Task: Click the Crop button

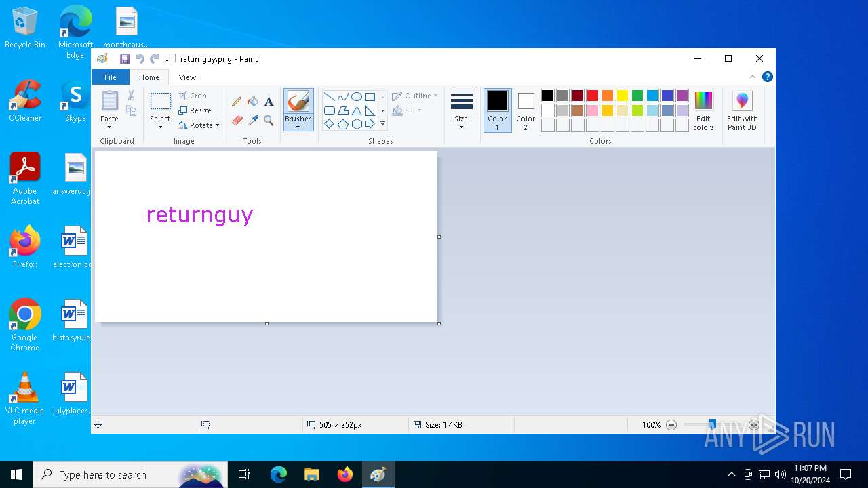Action: [x=193, y=96]
